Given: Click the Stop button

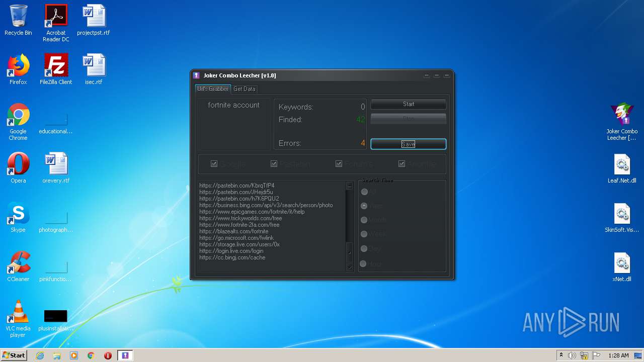Looking at the screenshot, I should 409,119.
